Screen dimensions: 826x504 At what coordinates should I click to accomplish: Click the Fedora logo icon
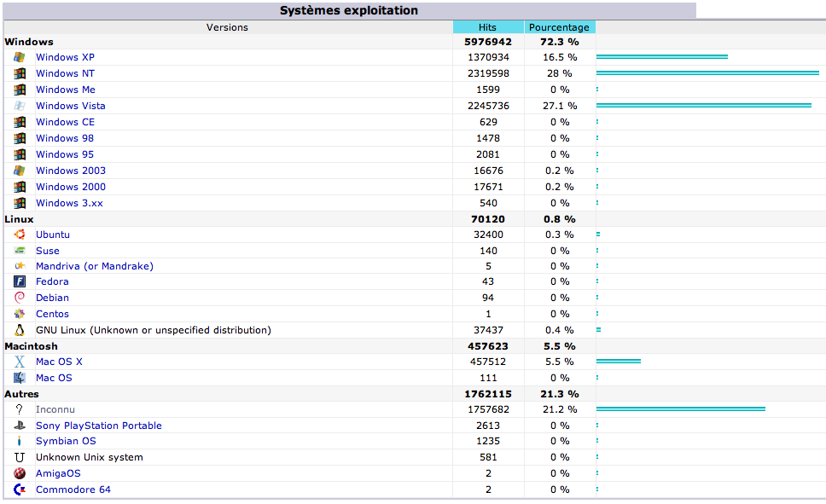point(19,281)
